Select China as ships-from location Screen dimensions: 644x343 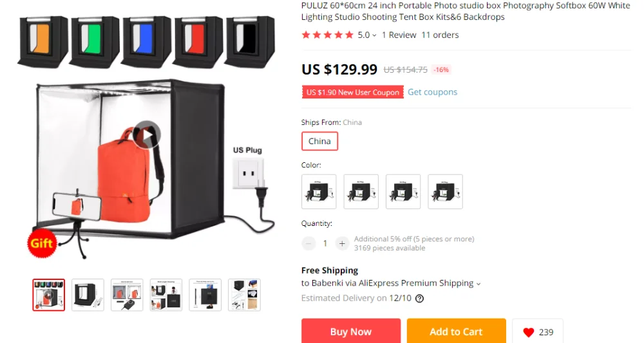[x=319, y=141]
